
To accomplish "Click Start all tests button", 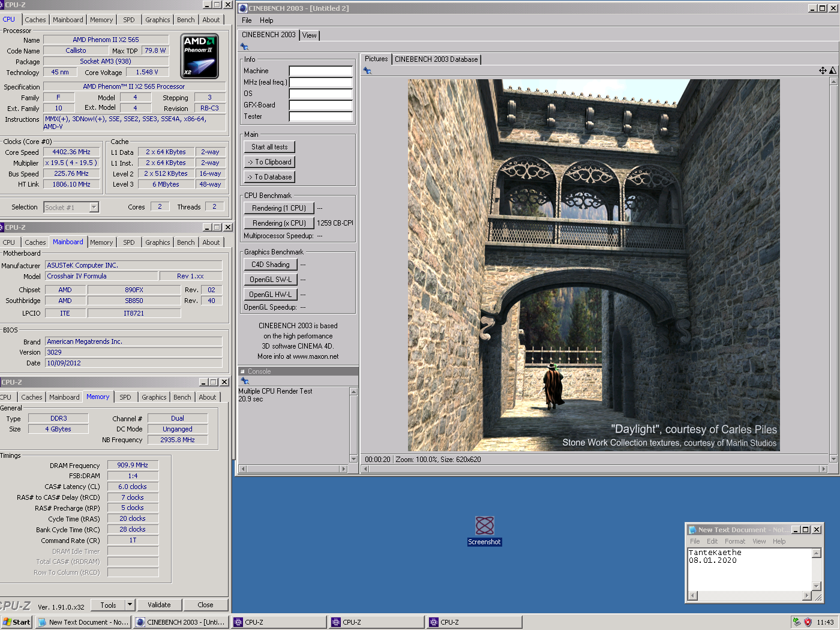I will (x=269, y=147).
